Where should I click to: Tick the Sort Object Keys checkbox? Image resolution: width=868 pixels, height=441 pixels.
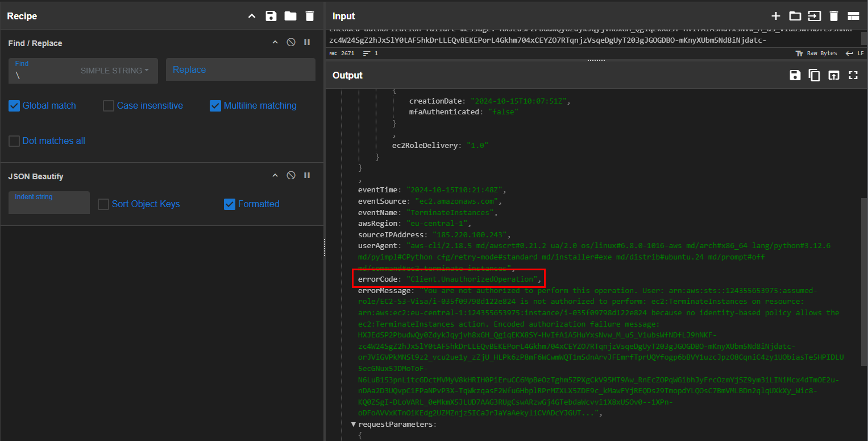pos(103,204)
